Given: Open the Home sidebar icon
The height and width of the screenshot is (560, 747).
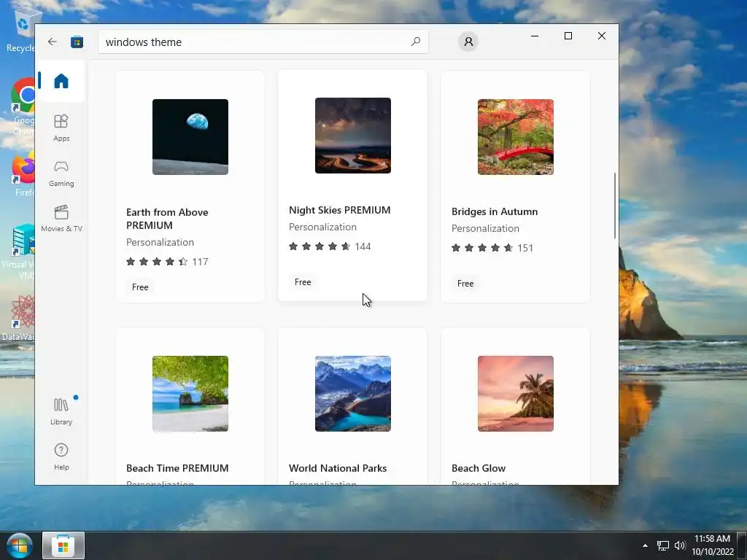Looking at the screenshot, I should click(x=61, y=81).
